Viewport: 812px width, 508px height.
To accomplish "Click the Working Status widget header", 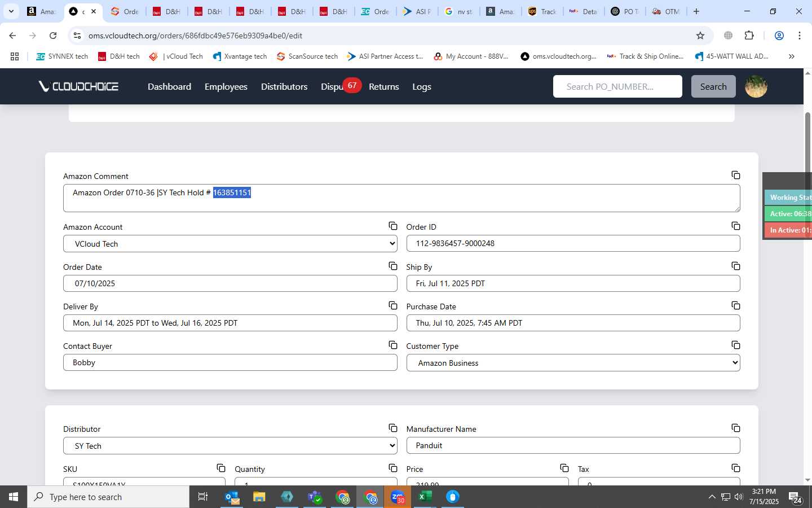I will pos(788,197).
